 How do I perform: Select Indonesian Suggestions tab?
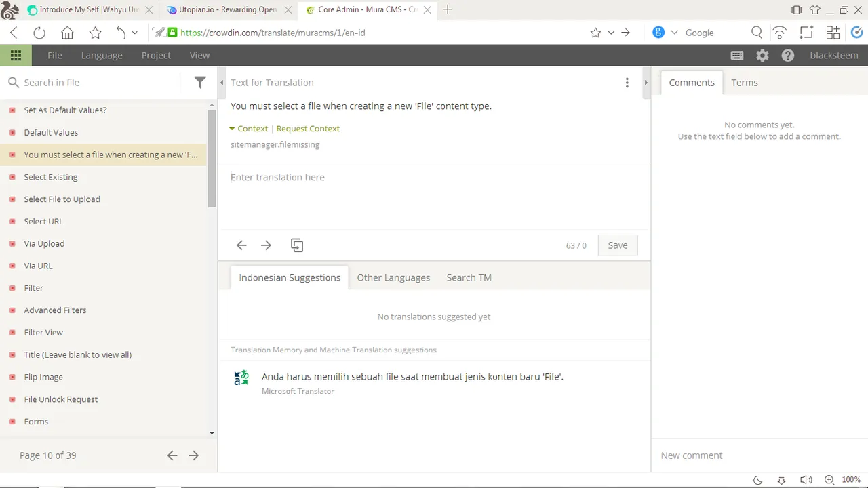click(290, 277)
